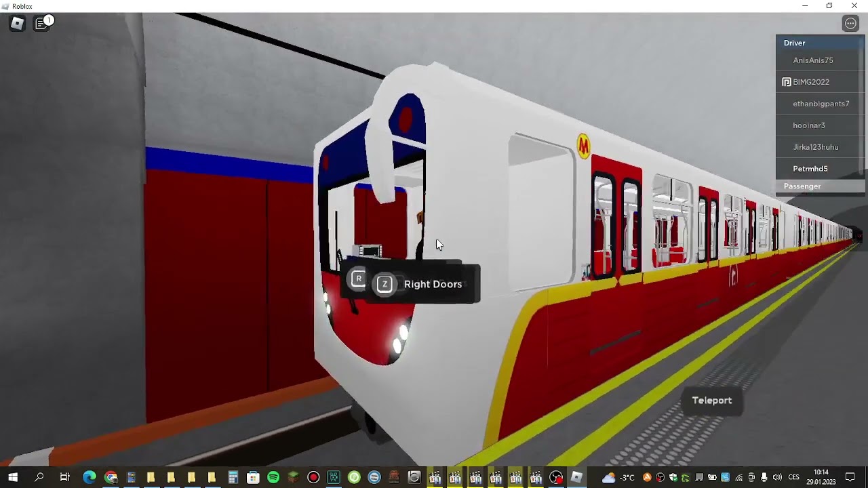This screenshot has width=868, height=488.
Task: Select player BIMG2022 in the list
Action: tap(819, 82)
